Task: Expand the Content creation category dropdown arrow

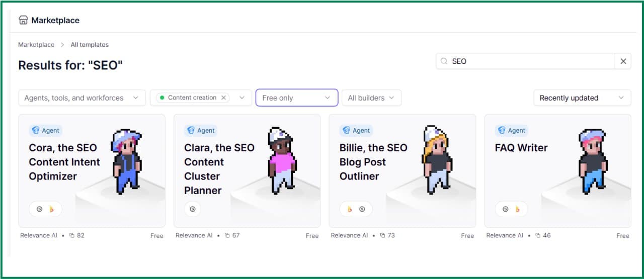Action: coord(242,98)
